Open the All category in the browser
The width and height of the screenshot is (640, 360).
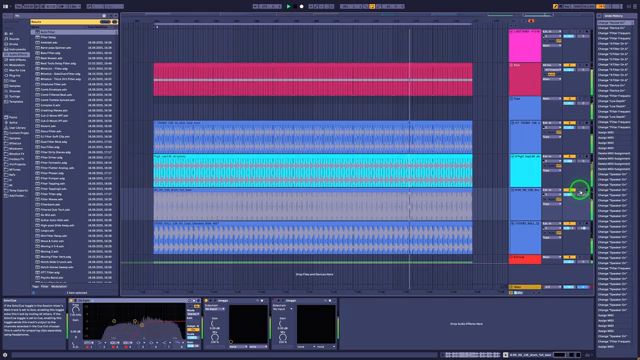(11, 34)
